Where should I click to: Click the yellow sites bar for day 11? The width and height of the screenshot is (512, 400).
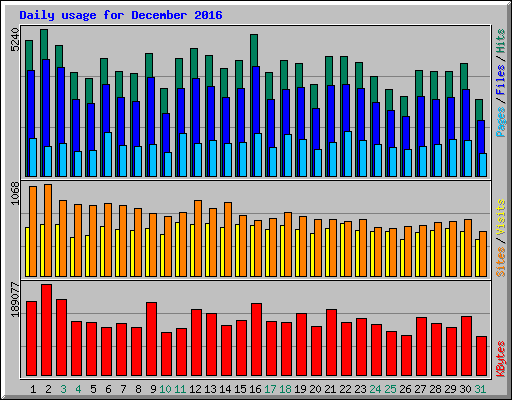pos(177,249)
